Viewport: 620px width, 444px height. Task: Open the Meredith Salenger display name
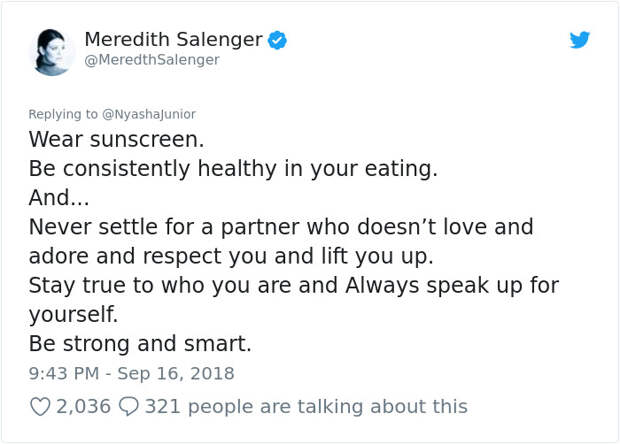pyautogui.click(x=174, y=40)
